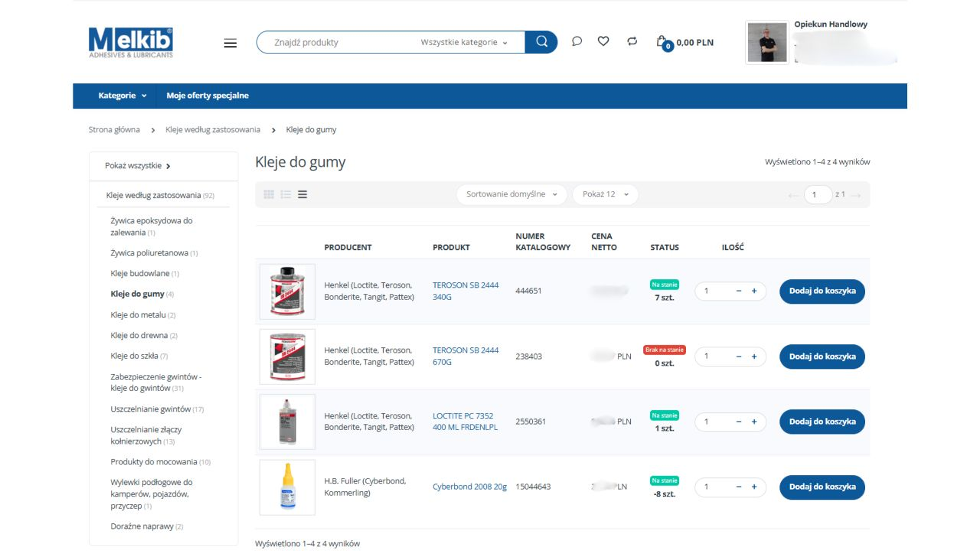
Task: Open the hamburger menu next to logo
Action: point(230,43)
